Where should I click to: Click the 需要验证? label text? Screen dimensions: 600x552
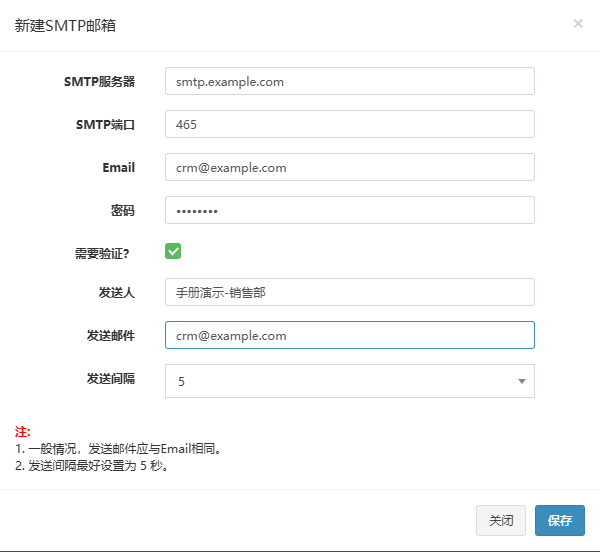(x=102, y=253)
